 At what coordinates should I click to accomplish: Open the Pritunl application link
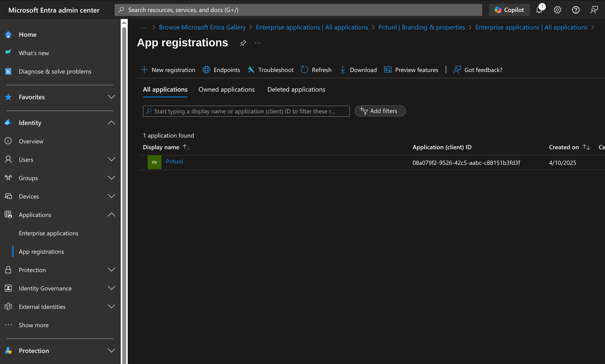pyautogui.click(x=174, y=162)
